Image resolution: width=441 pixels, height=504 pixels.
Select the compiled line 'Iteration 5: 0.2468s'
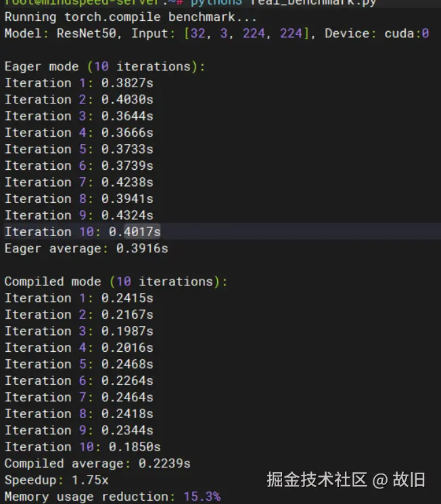(x=78, y=364)
